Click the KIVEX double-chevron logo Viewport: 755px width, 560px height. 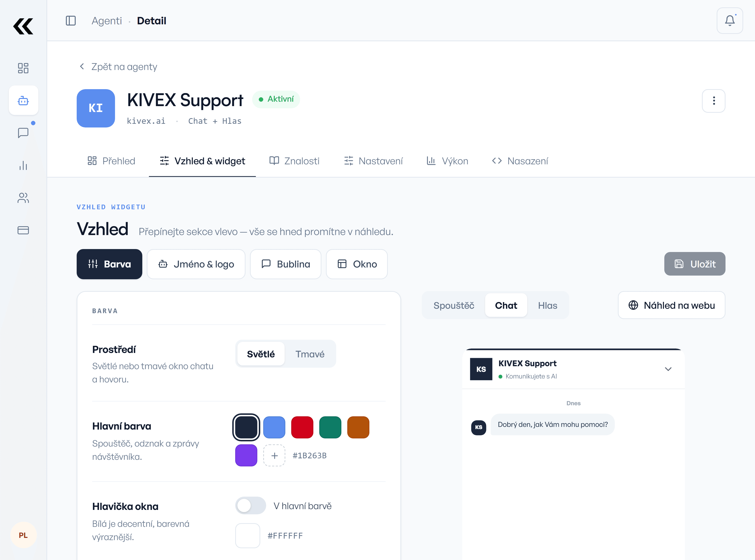coord(23,27)
